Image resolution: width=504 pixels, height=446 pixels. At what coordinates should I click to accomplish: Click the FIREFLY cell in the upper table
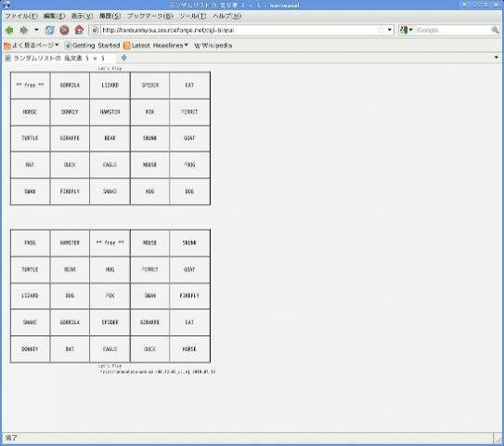coord(70,191)
